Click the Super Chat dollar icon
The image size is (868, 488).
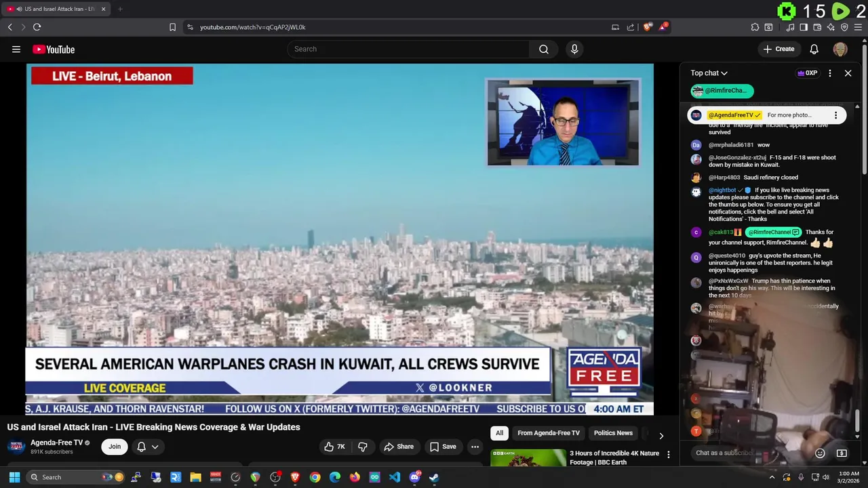point(842,453)
